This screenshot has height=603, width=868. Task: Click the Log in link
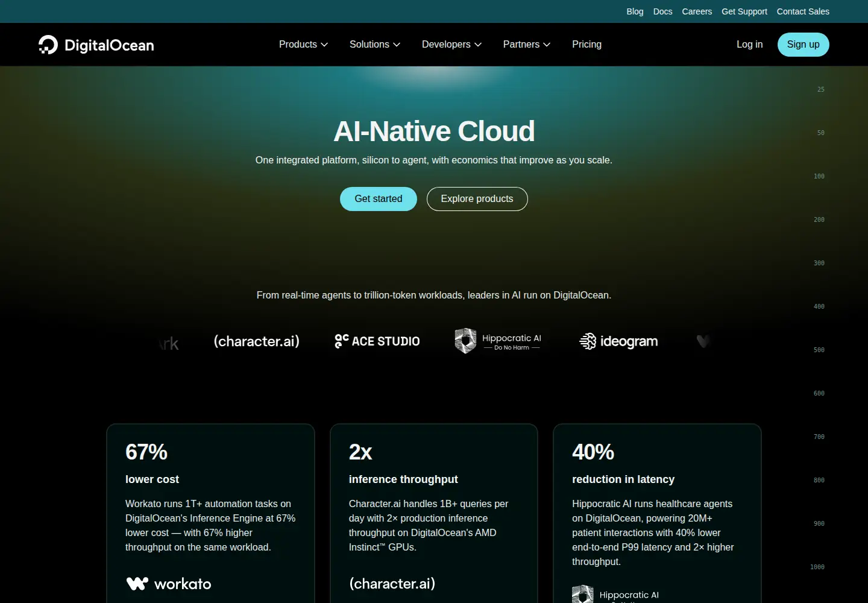(749, 45)
